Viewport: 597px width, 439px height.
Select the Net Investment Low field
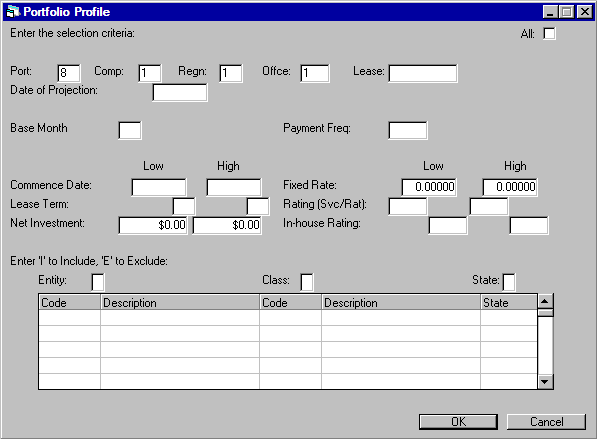pyautogui.click(x=153, y=225)
